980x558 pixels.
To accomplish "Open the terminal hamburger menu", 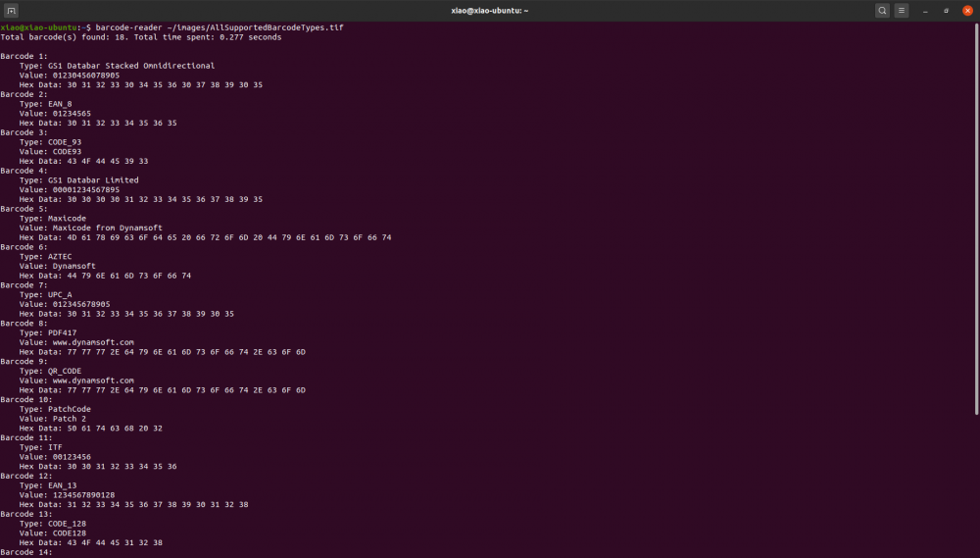I will tap(902, 10).
